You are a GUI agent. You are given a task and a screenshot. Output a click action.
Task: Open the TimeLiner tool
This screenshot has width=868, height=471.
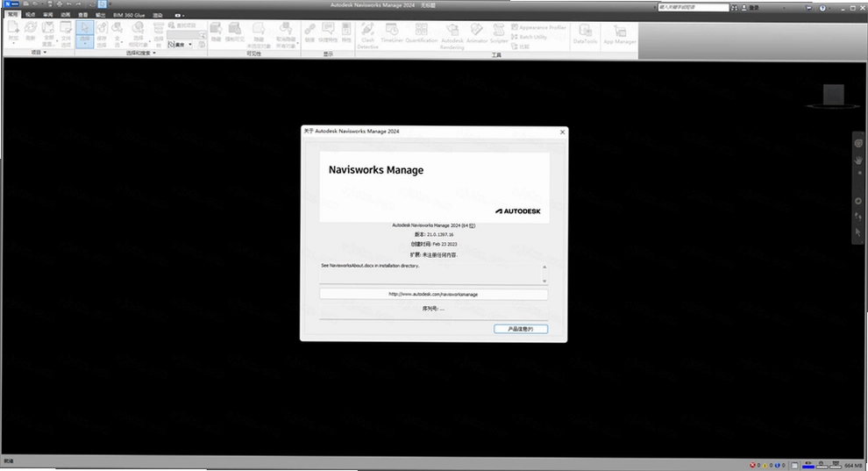392,32
